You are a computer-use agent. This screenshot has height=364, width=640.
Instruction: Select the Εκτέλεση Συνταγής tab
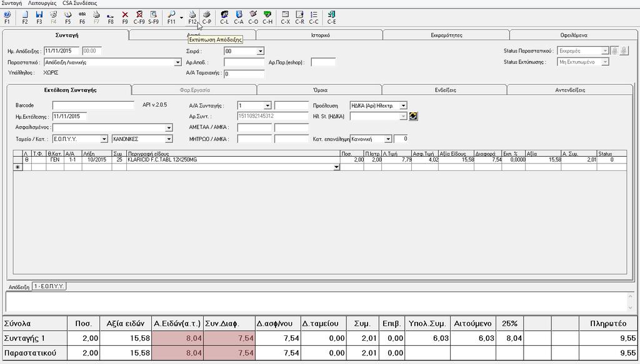click(70, 90)
